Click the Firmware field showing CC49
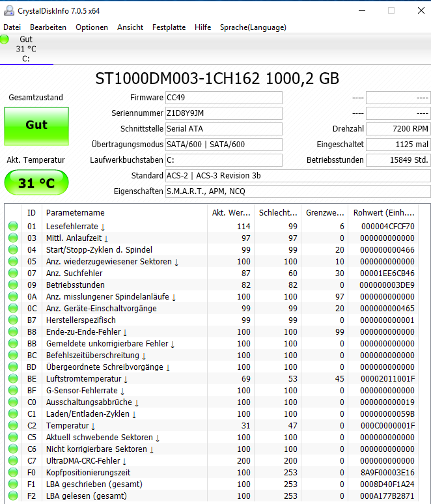Screen dimensions: 431x504 (x=224, y=98)
